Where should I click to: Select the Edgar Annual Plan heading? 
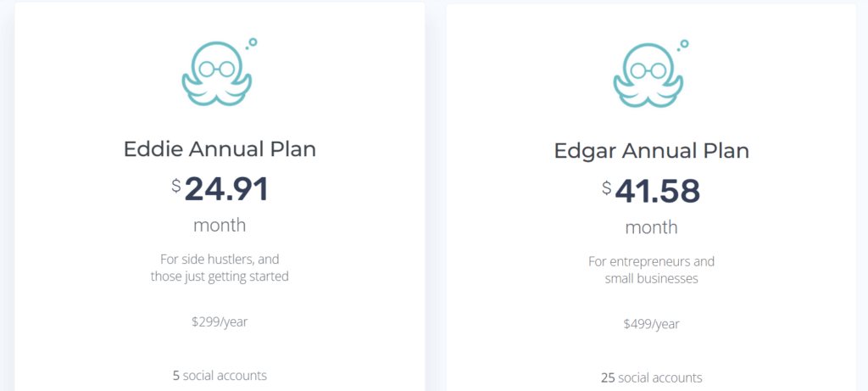click(652, 151)
